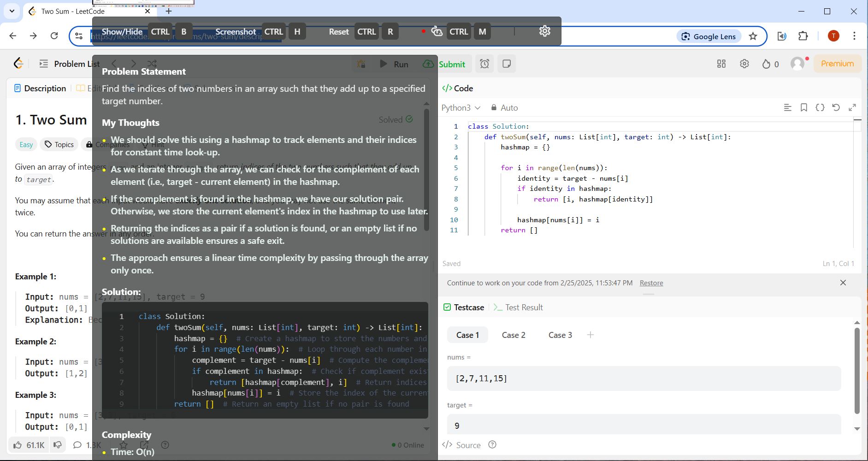Click the LeetCode logo icon
The image size is (868, 461).
point(18,64)
